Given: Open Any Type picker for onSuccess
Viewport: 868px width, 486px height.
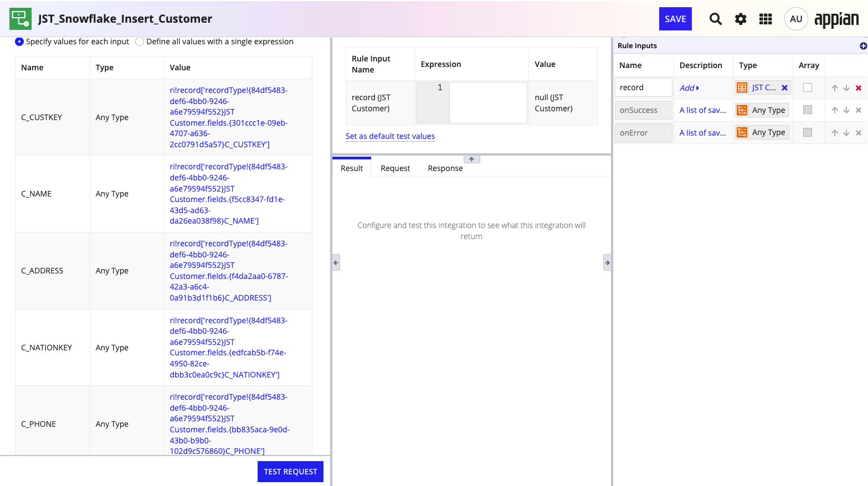Looking at the screenshot, I should point(762,110).
